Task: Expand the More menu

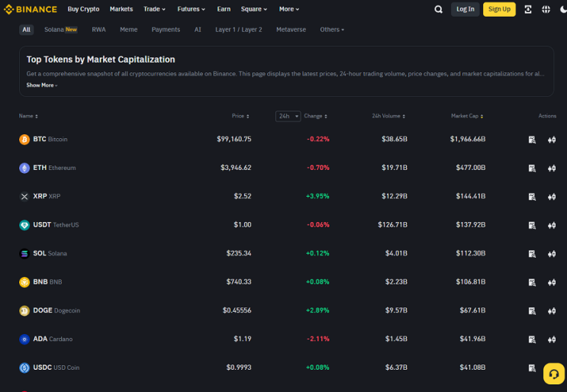Action: click(289, 9)
